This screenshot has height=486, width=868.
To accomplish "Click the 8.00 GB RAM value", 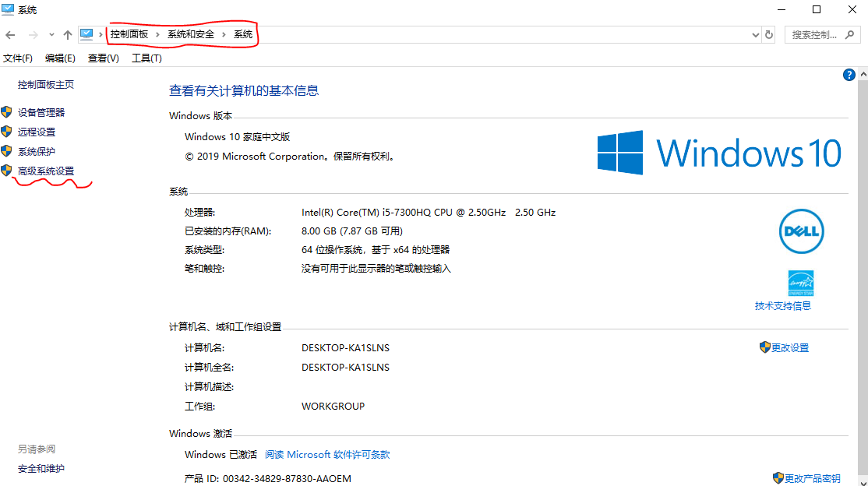I will point(352,231).
